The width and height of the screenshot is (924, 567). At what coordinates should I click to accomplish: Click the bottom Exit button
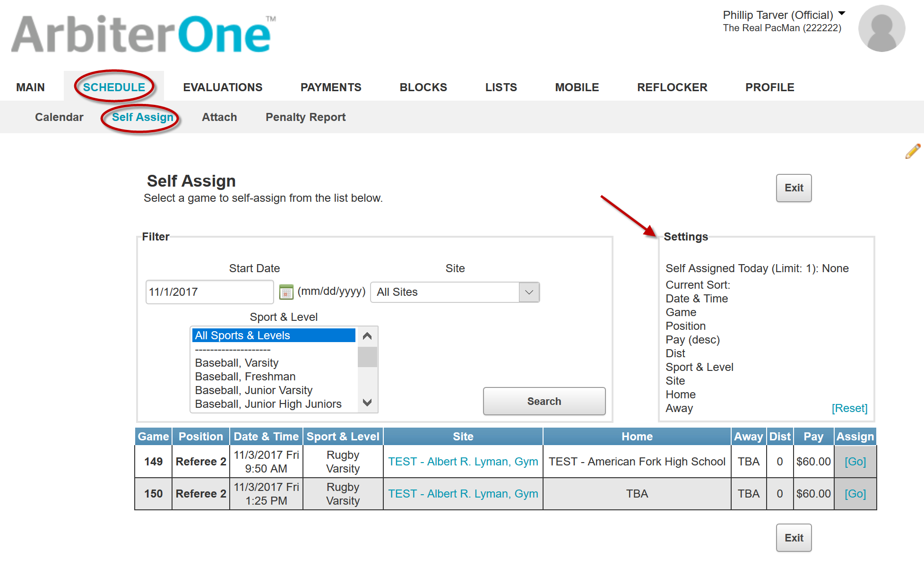pos(794,538)
